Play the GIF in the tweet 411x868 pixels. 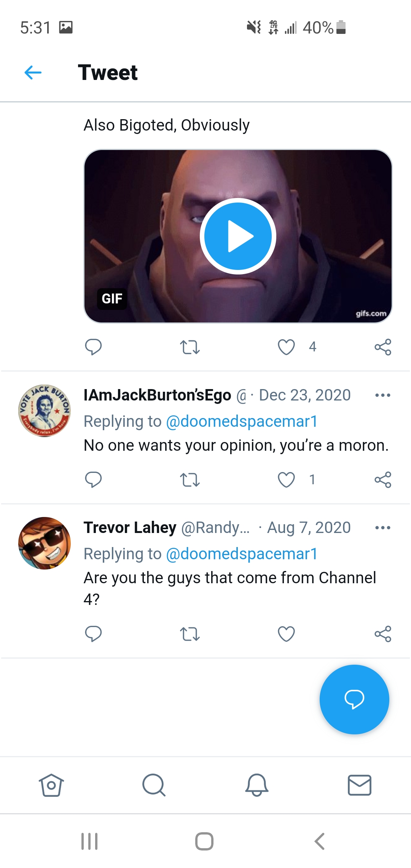point(238,236)
